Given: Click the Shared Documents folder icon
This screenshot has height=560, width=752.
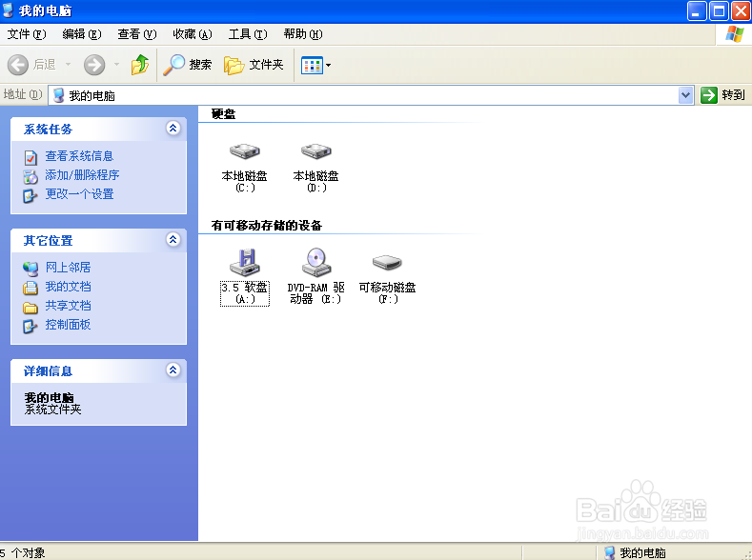Looking at the screenshot, I should pos(30,307).
